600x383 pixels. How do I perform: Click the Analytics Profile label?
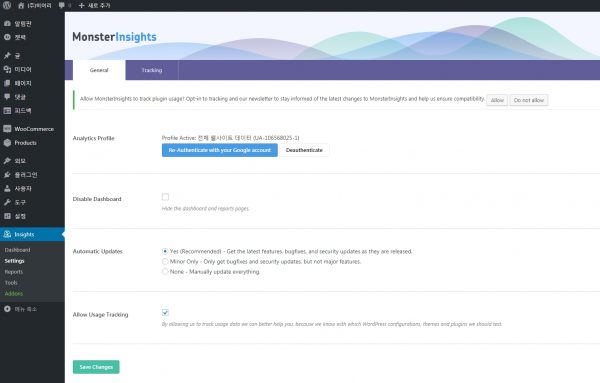93,138
